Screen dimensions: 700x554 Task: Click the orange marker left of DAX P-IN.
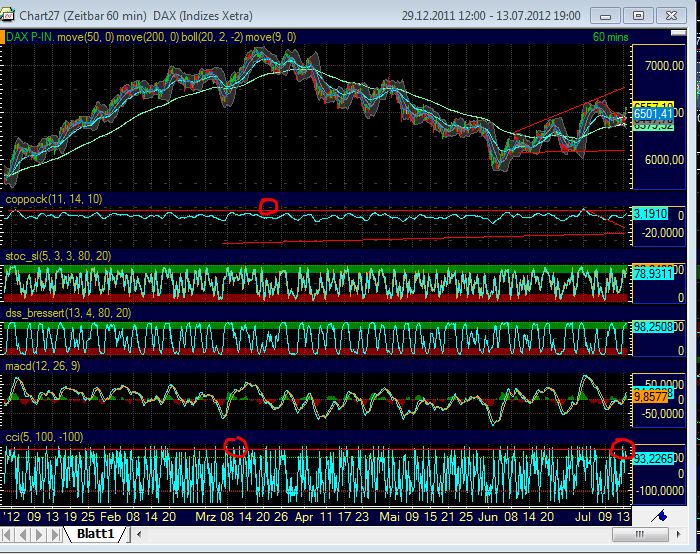(2, 37)
